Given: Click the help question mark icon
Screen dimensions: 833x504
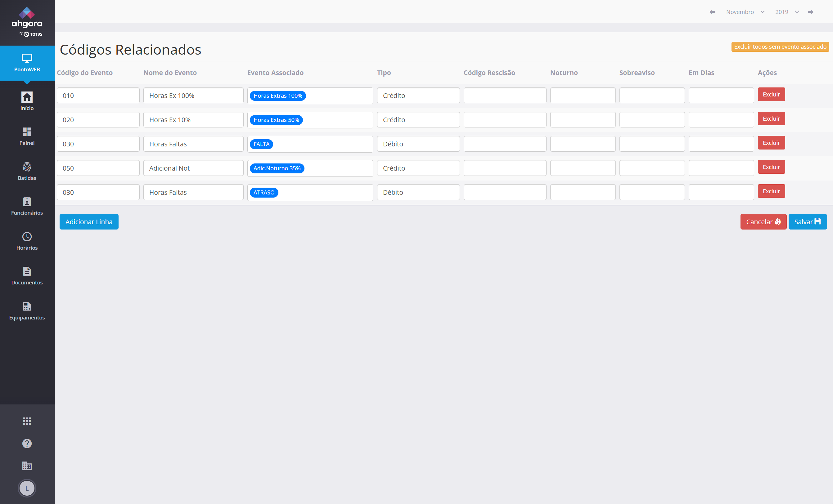Looking at the screenshot, I should pyautogui.click(x=27, y=443).
